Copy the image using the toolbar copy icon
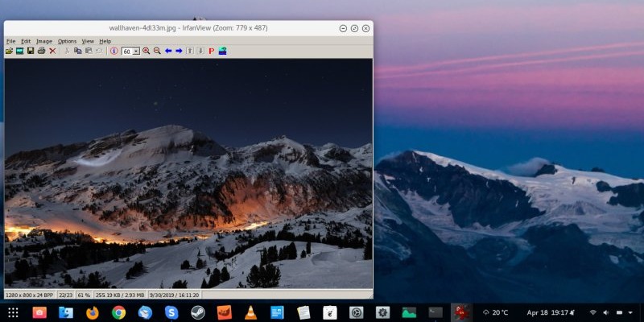Image resolution: width=644 pixels, height=322 pixels. point(77,51)
